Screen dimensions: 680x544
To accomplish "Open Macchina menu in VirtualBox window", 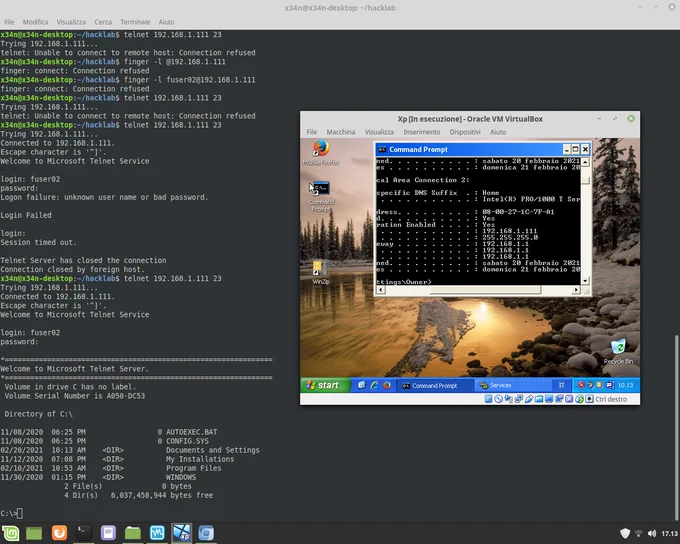I will pos(340,132).
